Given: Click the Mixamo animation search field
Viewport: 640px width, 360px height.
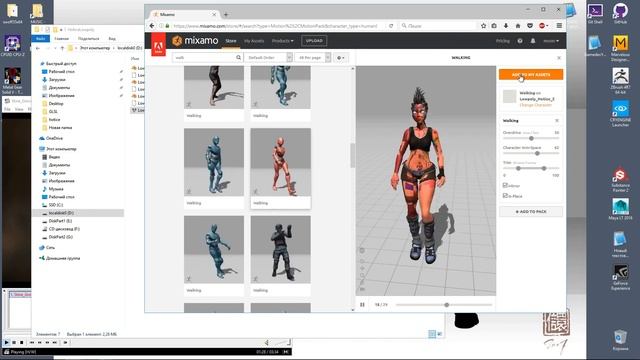Looking at the screenshot, I should [x=204, y=58].
